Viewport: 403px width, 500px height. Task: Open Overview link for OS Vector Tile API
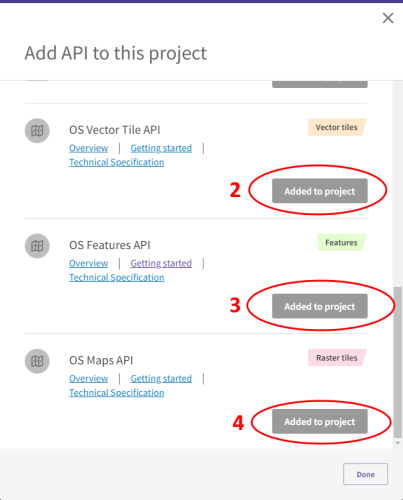[x=88, y=148]
